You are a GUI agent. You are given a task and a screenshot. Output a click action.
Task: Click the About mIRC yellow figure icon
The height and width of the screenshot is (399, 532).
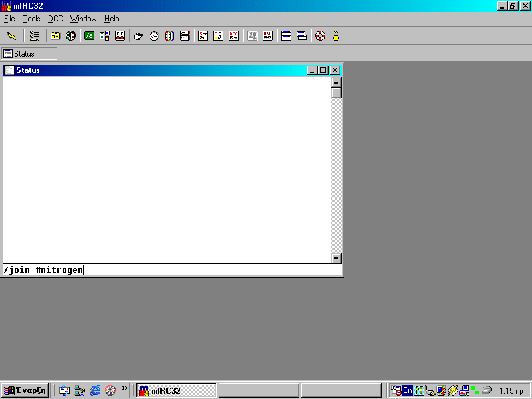336,36
